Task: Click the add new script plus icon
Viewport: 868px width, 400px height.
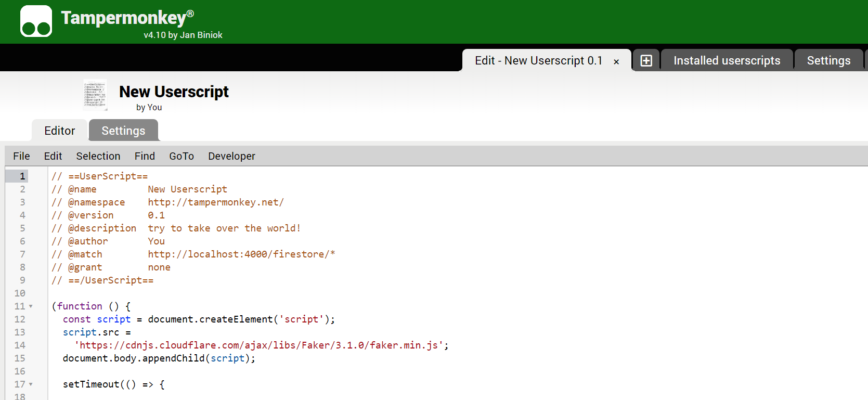Action: pos(646,61)
